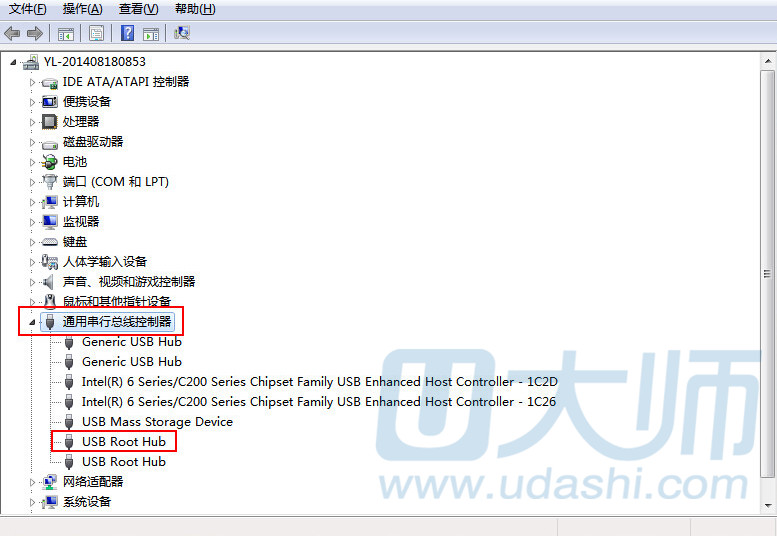Click the 便携设备 device icon
This screenshot has width=777, height=536.
coord(50,102)
